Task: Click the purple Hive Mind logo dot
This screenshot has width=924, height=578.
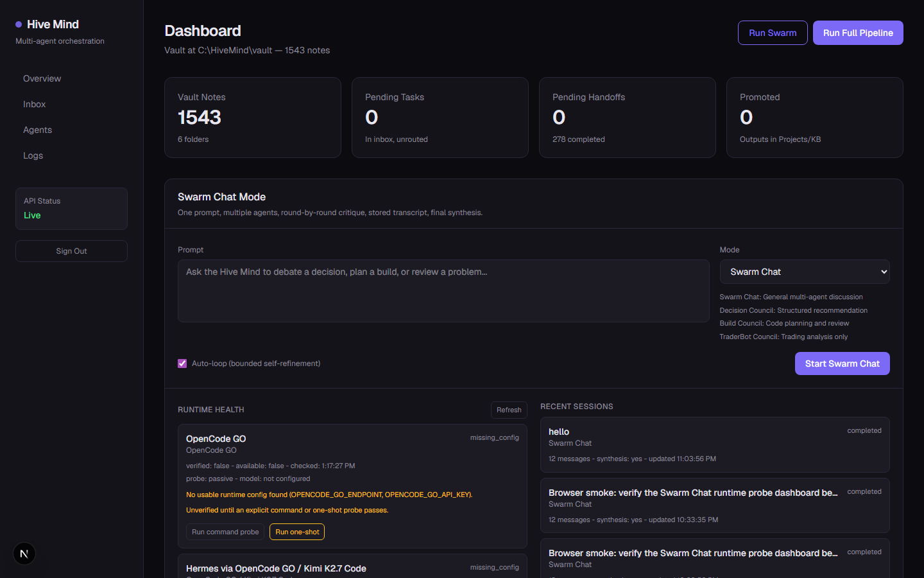Action: point(19,24)
